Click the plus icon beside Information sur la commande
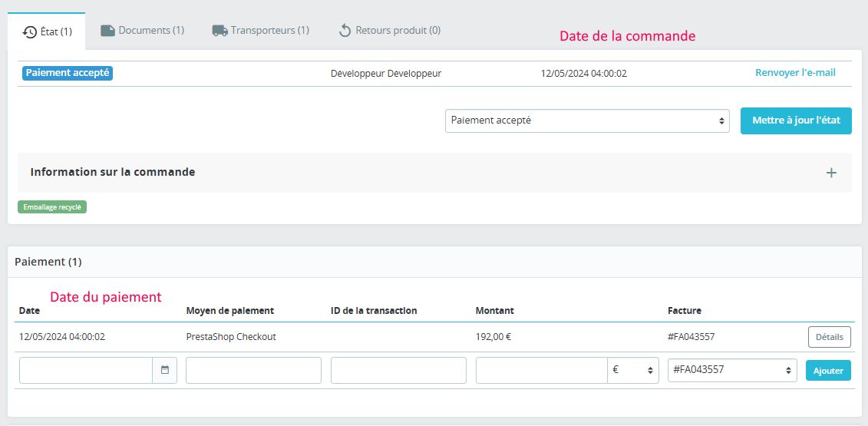 830,173
